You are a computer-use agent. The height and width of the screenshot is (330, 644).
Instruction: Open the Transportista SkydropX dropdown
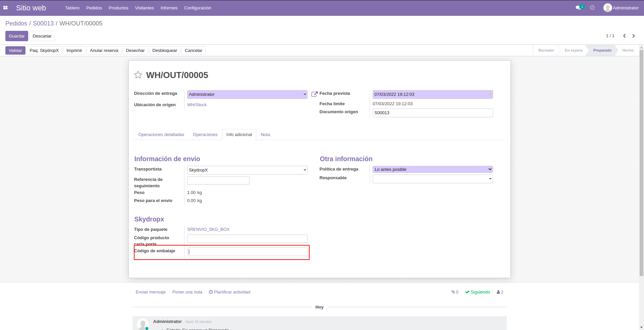[x=305, y=170]
